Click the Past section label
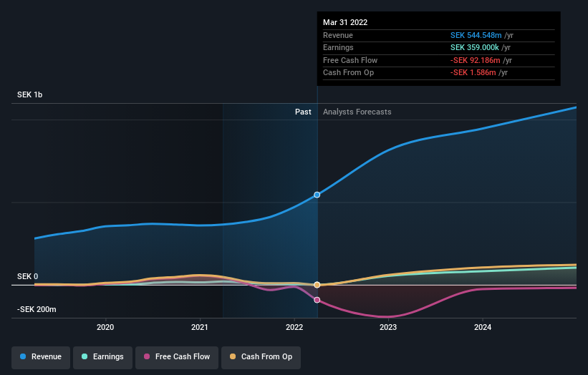Image resolution: width=588 pixels, height=375 pixels. (x=303, y=112)
